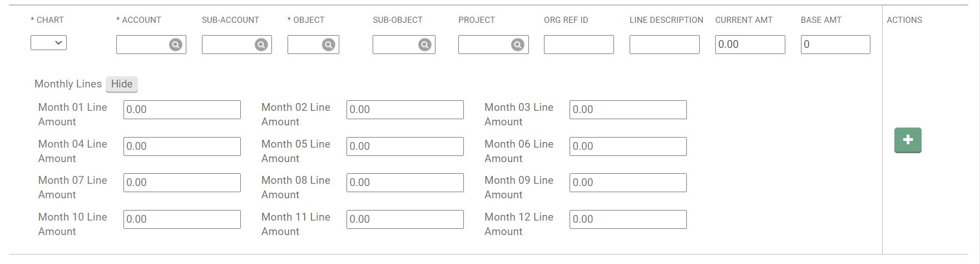Select the Current Amt field

(x=750, y=45)
